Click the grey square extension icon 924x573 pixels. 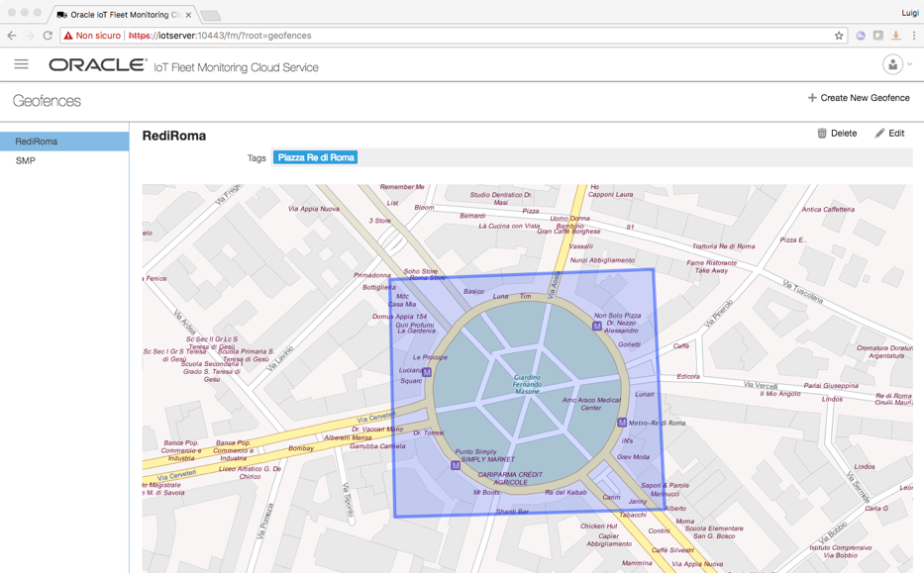click(x=878, y=36)
